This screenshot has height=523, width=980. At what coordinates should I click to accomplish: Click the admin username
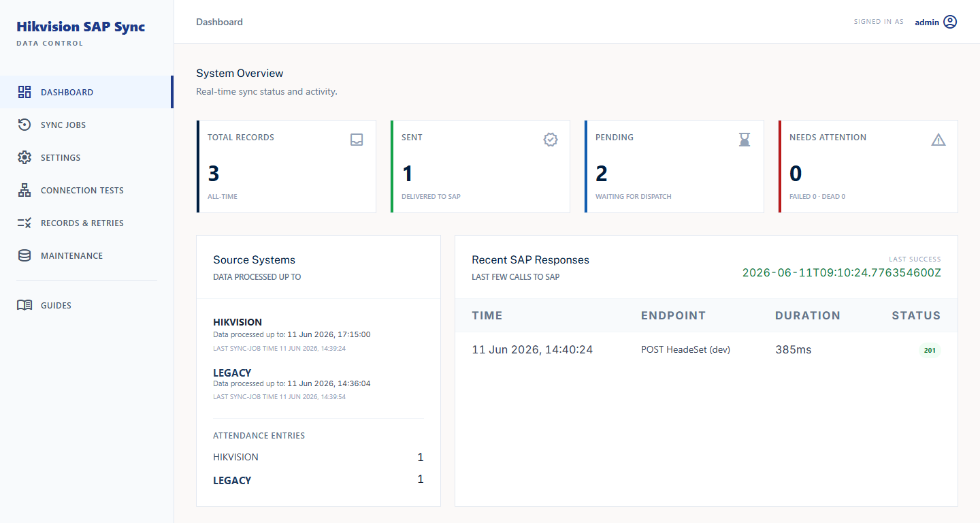pos(927,22)
